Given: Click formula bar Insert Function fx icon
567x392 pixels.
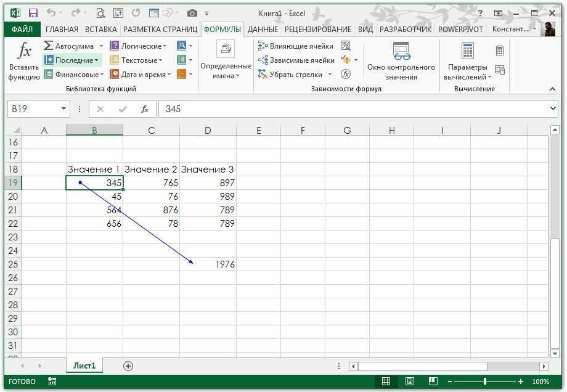Looking at the screenshot, I should coord(145,109).
